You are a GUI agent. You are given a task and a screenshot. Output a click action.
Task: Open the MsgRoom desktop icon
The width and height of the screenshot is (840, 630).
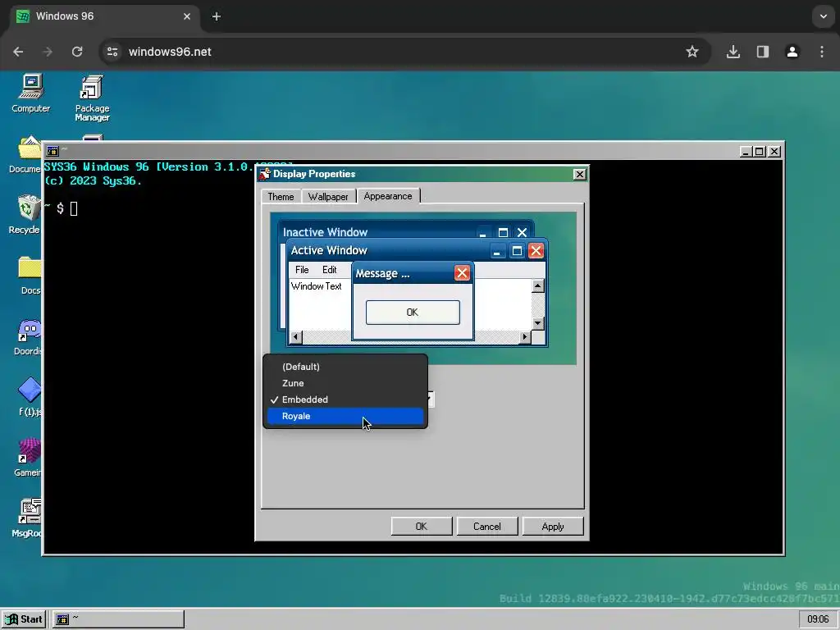click(27, 518)
